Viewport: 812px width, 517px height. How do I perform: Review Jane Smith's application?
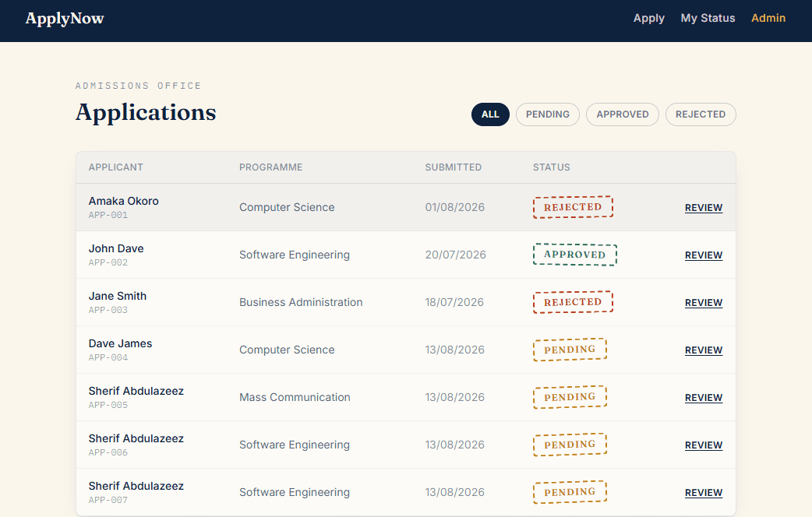703,303
